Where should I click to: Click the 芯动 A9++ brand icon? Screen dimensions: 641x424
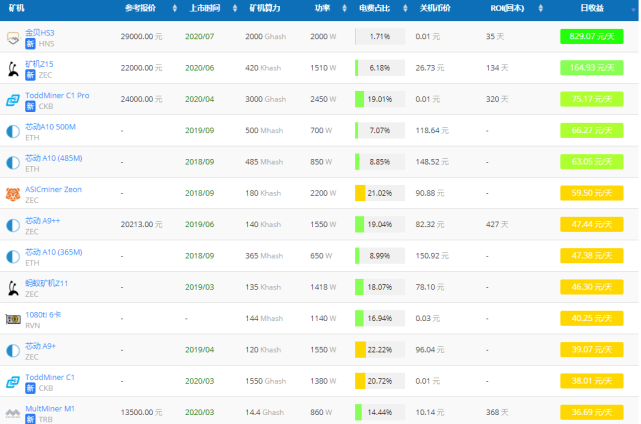(13, 225)
